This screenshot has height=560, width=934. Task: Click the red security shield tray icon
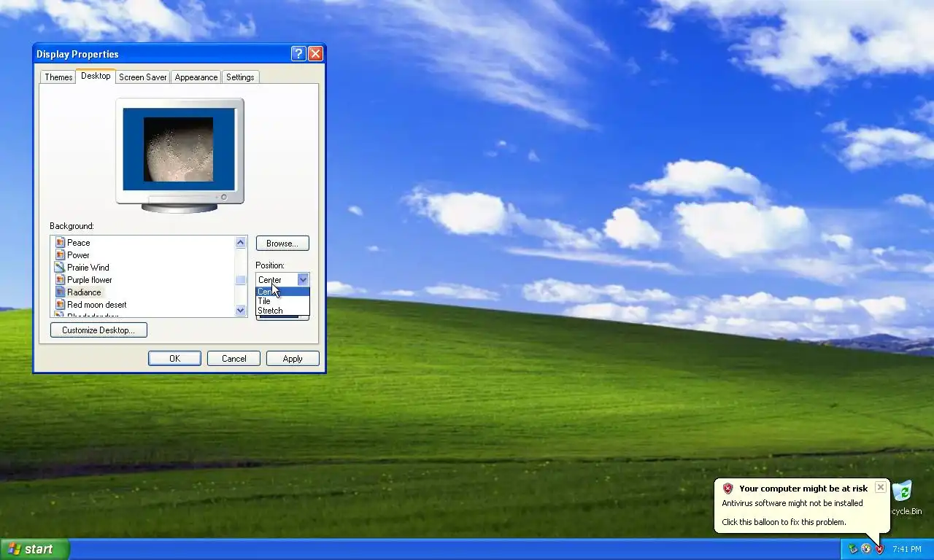(879, 549)
